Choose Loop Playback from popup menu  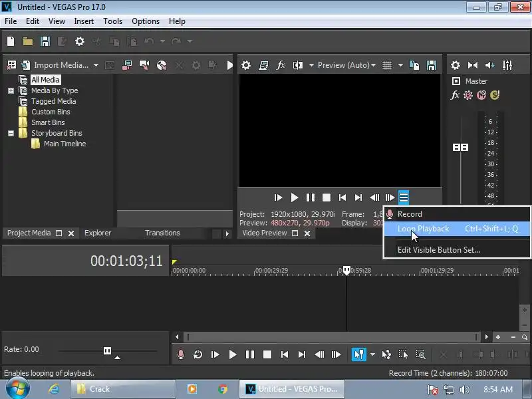click(457, 229)
